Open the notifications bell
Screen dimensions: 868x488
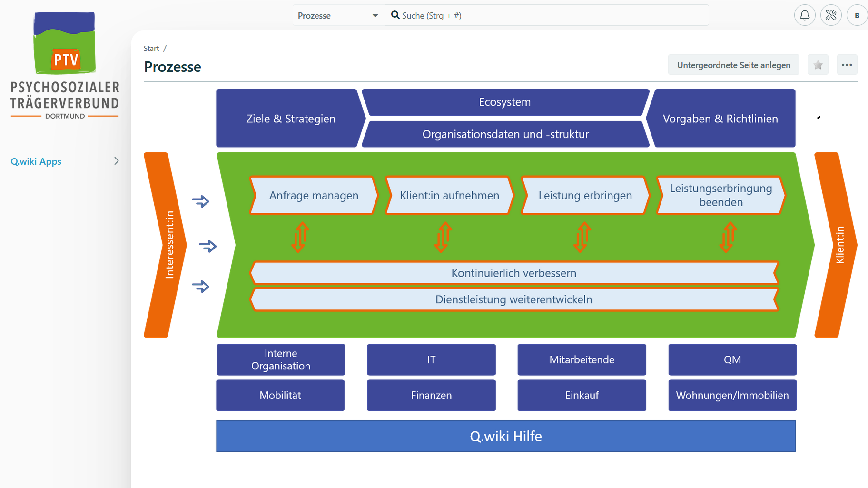click(x=805, y=15)
